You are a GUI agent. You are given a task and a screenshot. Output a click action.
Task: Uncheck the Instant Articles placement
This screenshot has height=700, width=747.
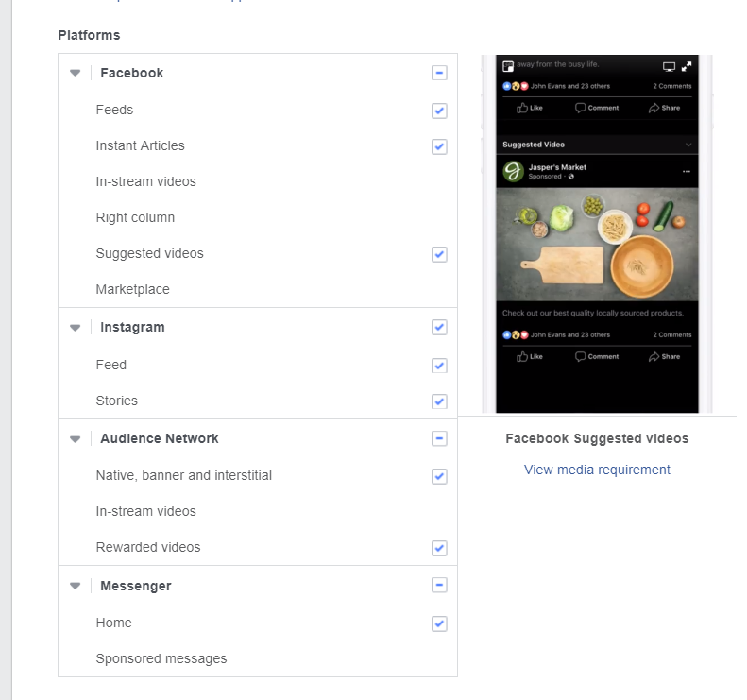point(439,146)
